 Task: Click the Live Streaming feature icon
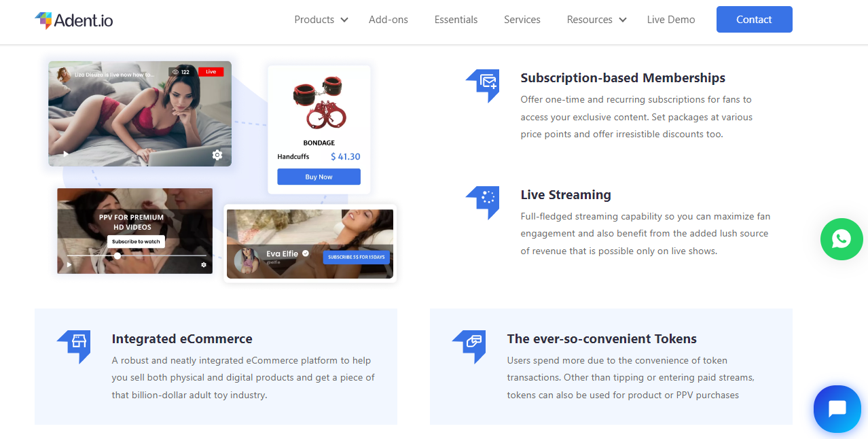(483, 203)
